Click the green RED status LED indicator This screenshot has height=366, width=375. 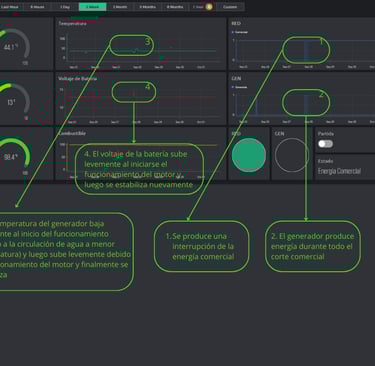click(249, 155)
